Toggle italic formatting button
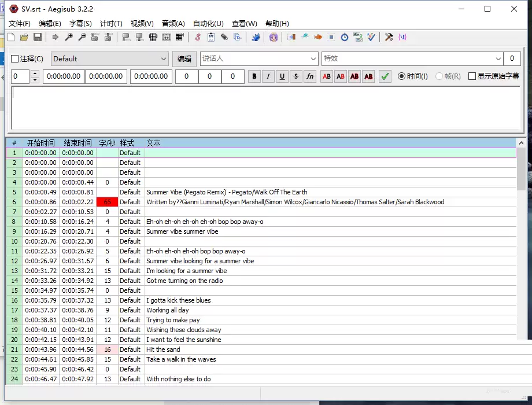 tap(268, 76)
